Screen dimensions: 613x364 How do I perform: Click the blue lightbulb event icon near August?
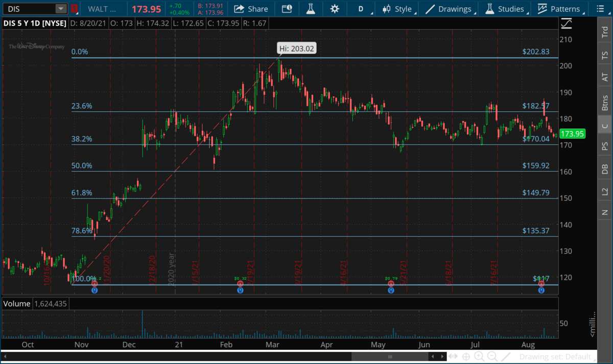tap(541, 290)
